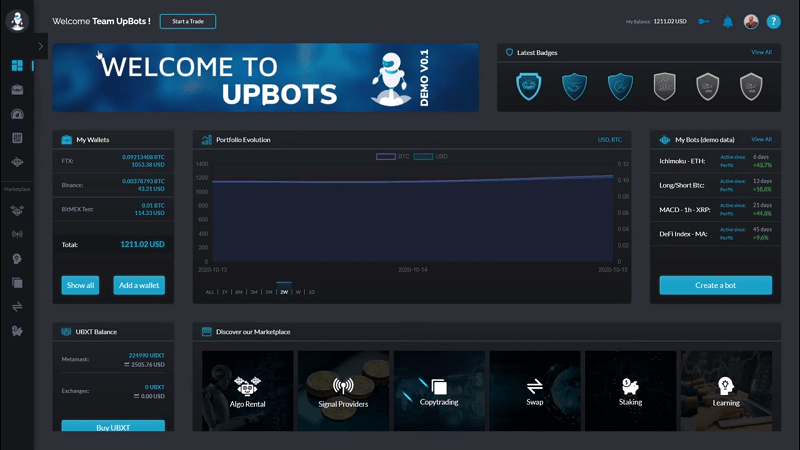Open the bots robot icon in the sidebar

pyautogui.click(x=17, y=162)
